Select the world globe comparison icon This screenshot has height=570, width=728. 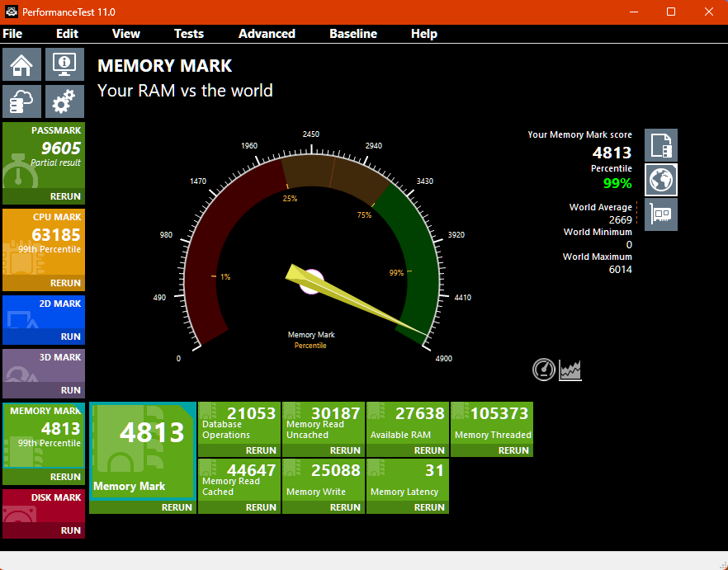point(660,180)
